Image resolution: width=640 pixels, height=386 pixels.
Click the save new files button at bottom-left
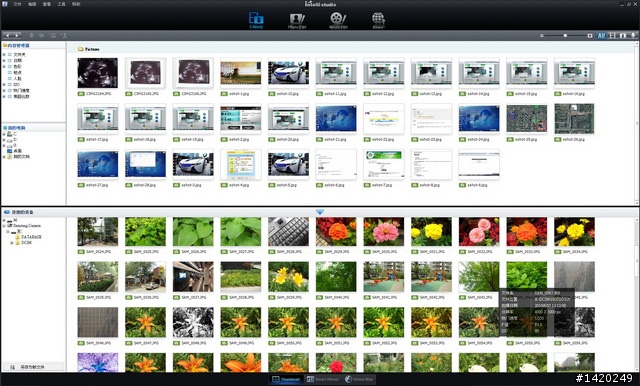tap(33, 367)
